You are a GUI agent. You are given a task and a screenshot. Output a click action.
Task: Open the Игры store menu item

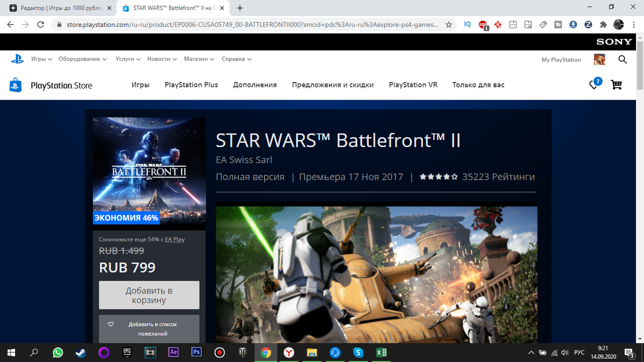pos(141,85)
